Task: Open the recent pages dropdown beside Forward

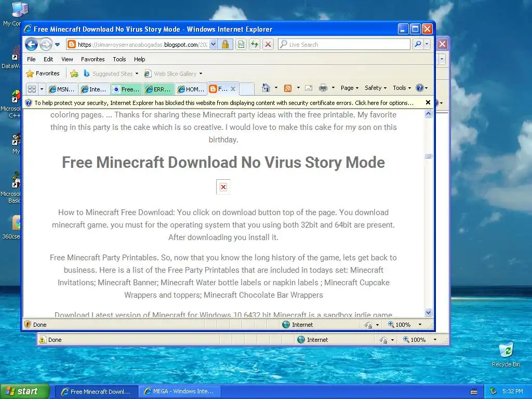Action: 57,45
